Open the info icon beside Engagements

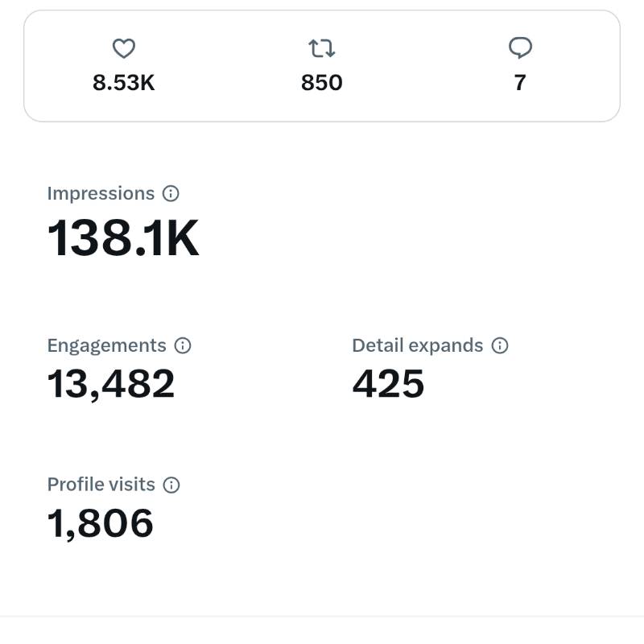click(183, 345)
